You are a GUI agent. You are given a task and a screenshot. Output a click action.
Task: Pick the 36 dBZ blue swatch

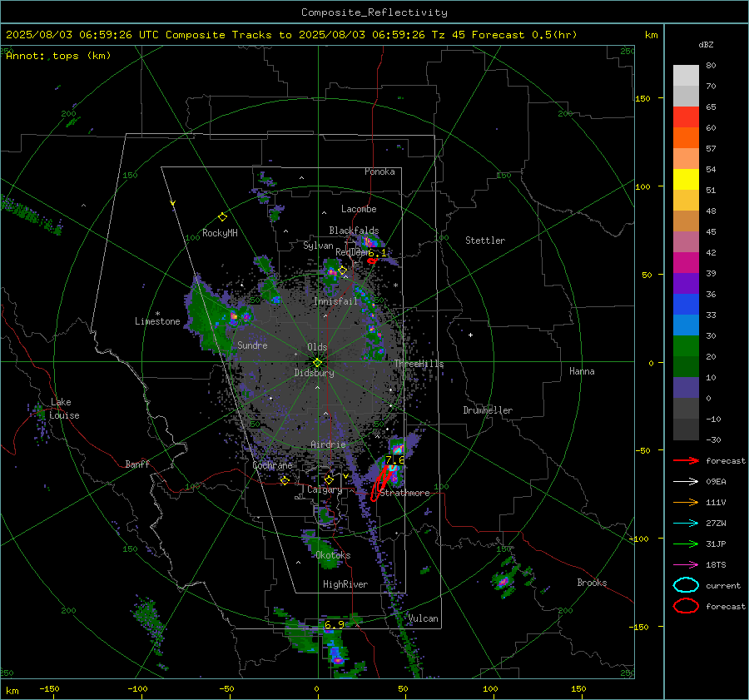[x=686, y=304]
